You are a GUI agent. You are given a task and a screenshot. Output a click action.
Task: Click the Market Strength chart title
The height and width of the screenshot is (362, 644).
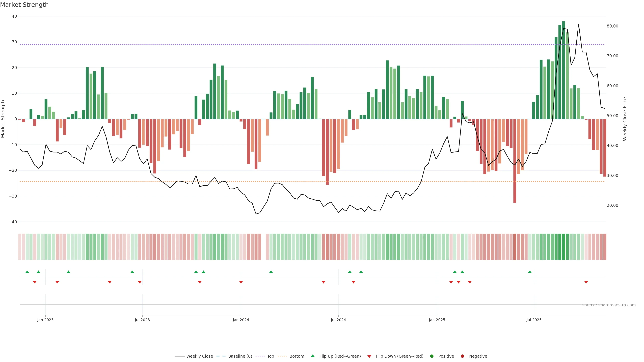(24, 5)
